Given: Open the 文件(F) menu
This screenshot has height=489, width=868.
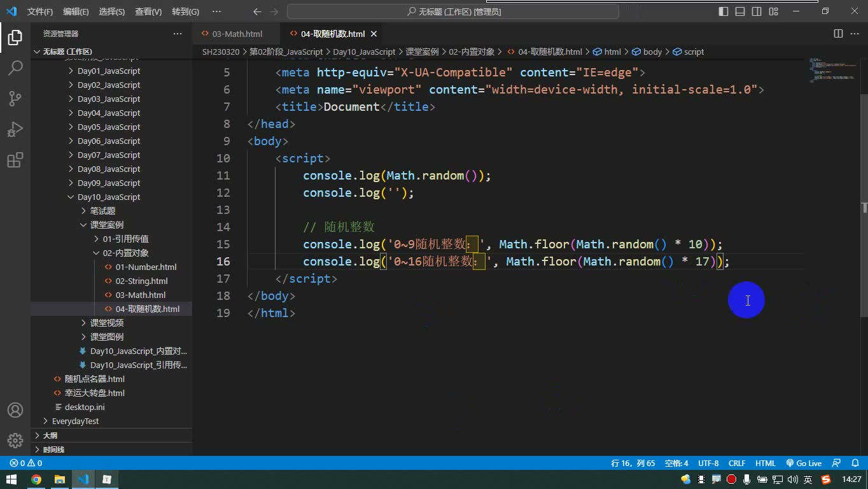Looking at the screenshot, I should click(40, 11).
